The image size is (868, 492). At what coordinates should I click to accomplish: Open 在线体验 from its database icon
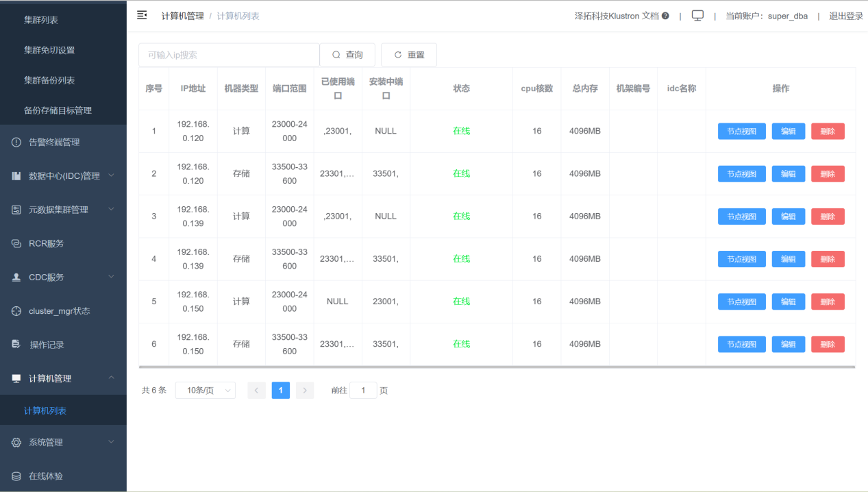coord(16,476)
